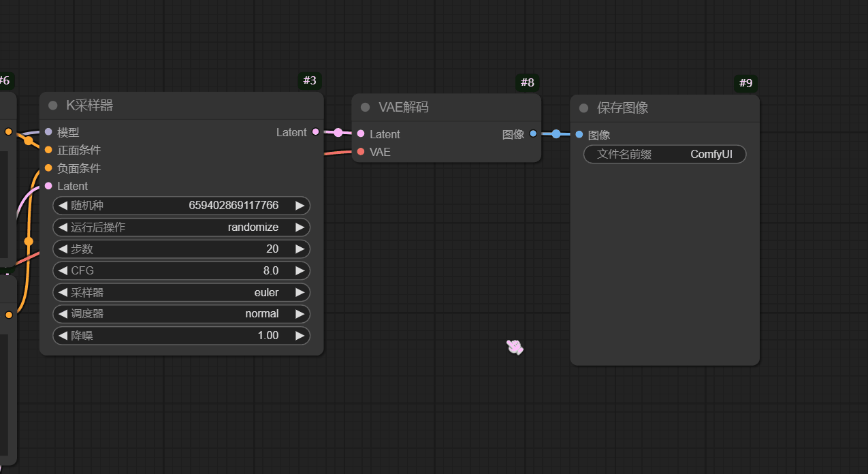Click the reroute dot on the Latent link
868x474 pixels.
tap(338, 133)
